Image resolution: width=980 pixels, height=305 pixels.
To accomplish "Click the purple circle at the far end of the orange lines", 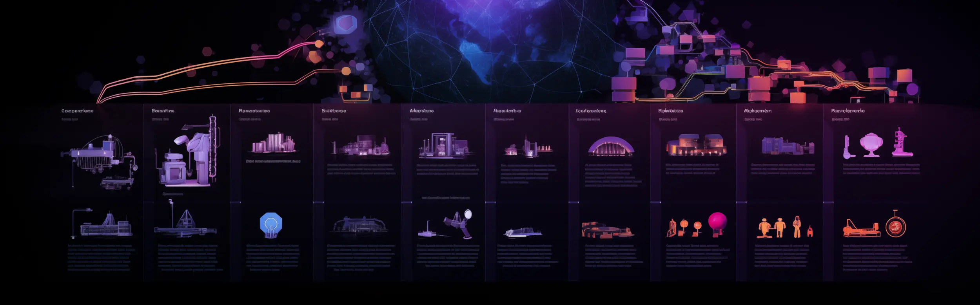I will 912,89.
